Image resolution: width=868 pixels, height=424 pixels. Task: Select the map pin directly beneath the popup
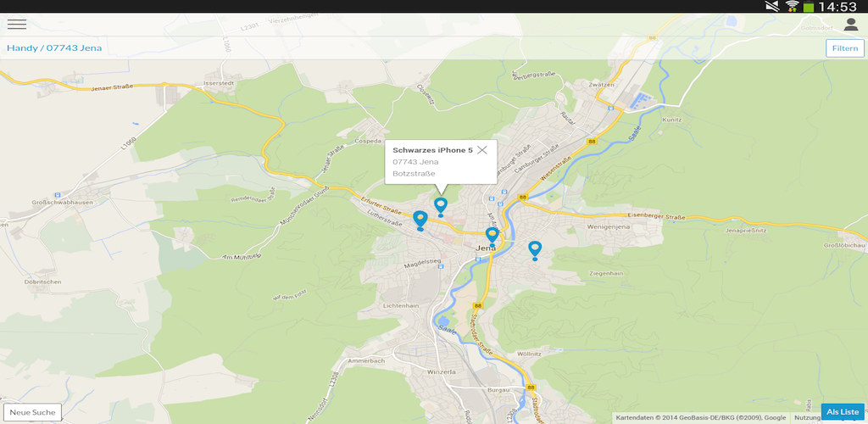point(440,206)
